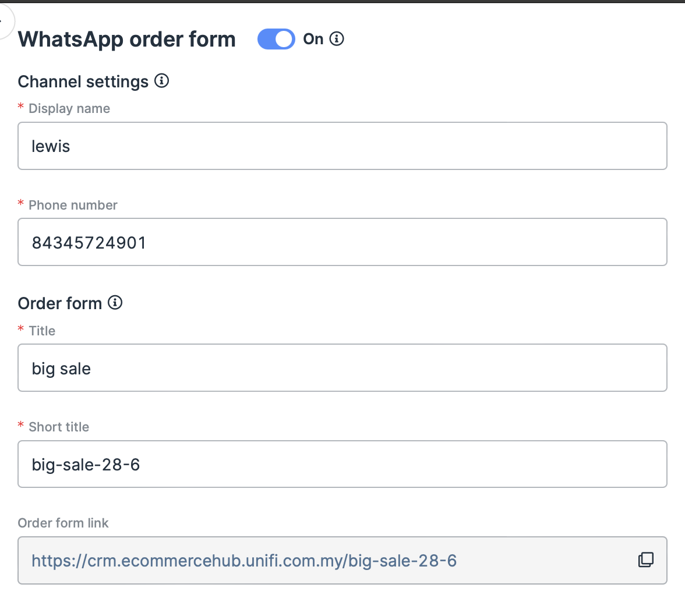This screenshot has height=616, width=685.
Task: Open the Channel settings info tooltip icon
Action: click(162, 81)
